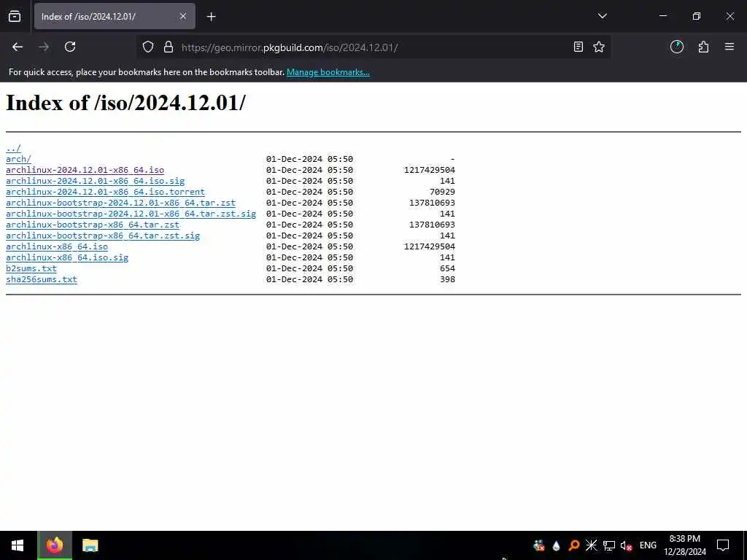This screenshot has width=747, height=560.
Task: Show site security padlock information
Action: pyautogui.click(x=169, y=47)
